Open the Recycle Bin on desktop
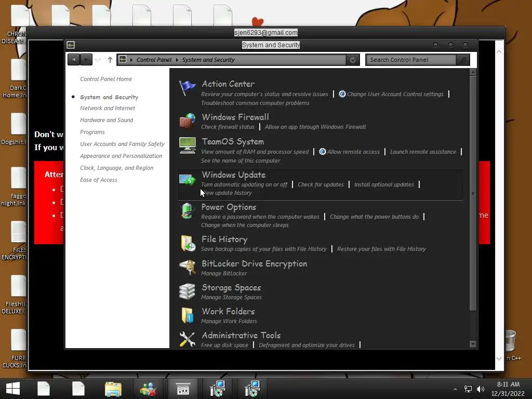The height and width of the screenshot is (399, 532). [x=510, y=341]
